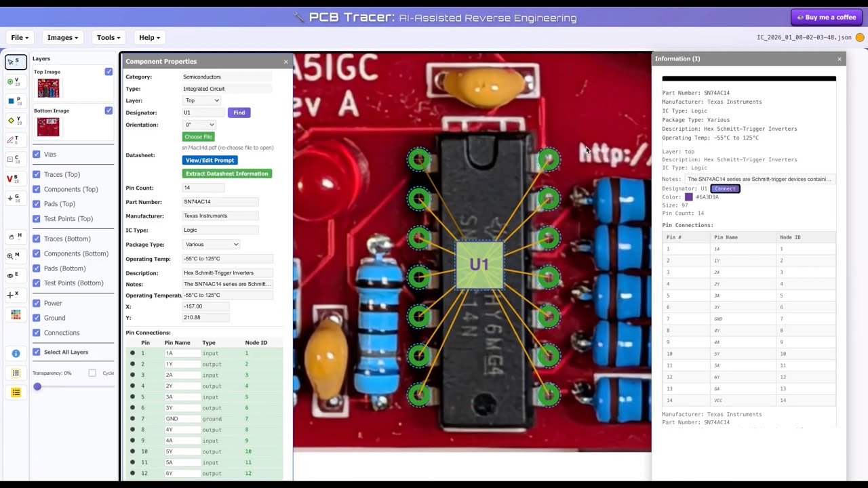
Task: Click the Part Number field SN74AC14
Action: point(220,202)
